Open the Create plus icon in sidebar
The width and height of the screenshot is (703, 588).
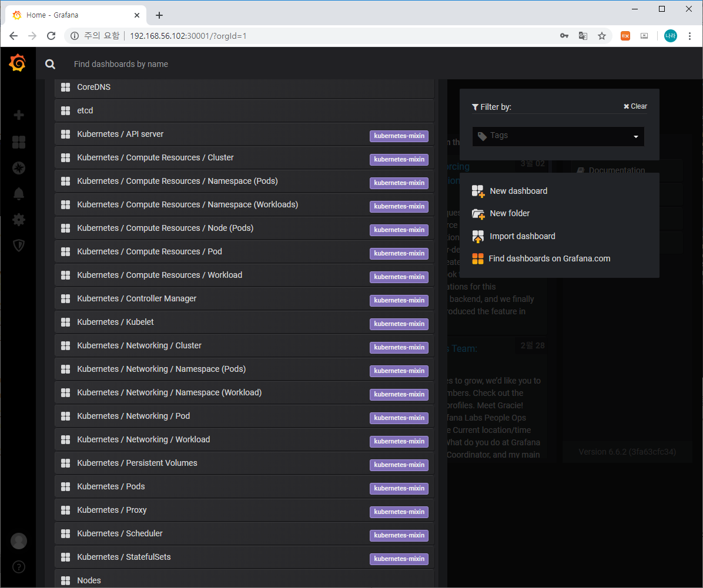19,115
